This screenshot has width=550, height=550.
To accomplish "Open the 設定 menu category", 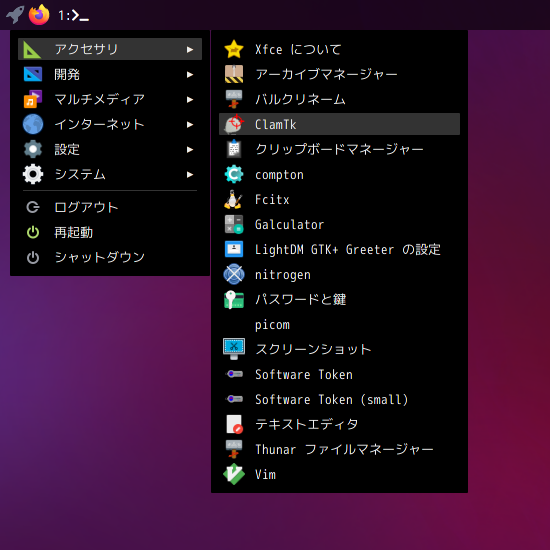I will click(110, 149).
